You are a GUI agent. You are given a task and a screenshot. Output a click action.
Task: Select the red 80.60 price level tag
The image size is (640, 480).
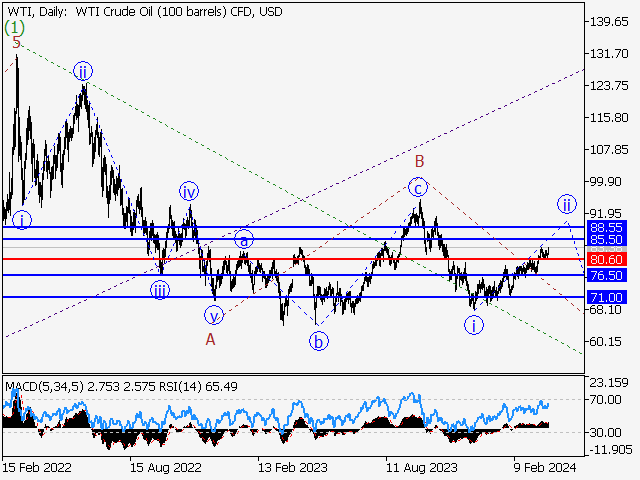[607, 259]
